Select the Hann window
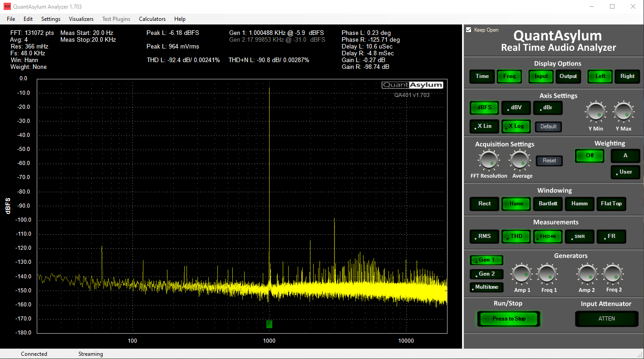Image resolution: width=644 pixels, height=359 pixels. [516, 204]
